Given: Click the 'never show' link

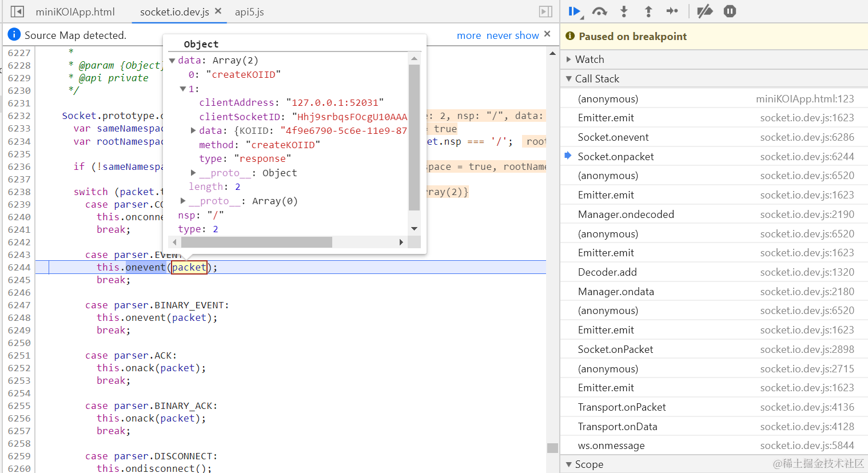Looking at the screenshot, I should point(512,35).
